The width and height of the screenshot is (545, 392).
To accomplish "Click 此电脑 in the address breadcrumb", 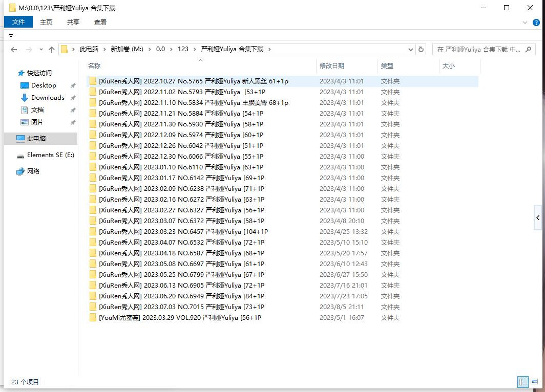I will pos(89,49).
